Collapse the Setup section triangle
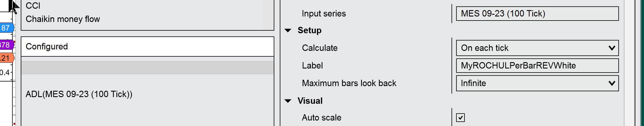 coord(288,30)
